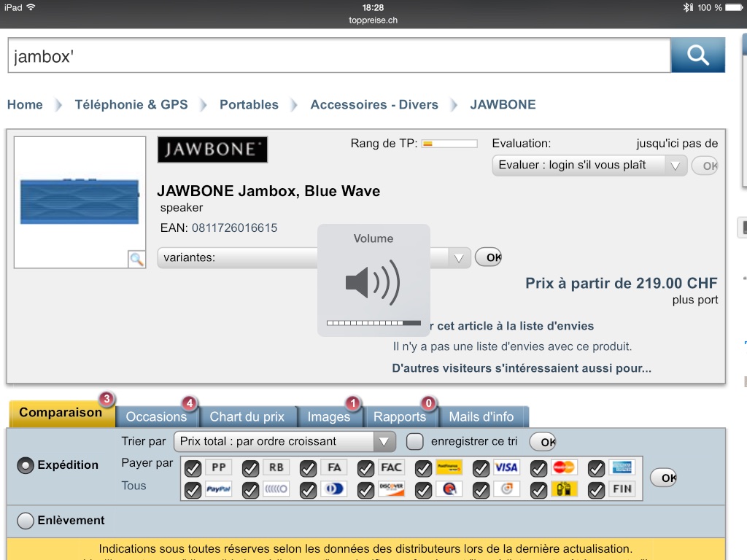Open the 'Evaluer' rating dropdown
This screenshot has height=560, width=747.
tap(589, 165)
